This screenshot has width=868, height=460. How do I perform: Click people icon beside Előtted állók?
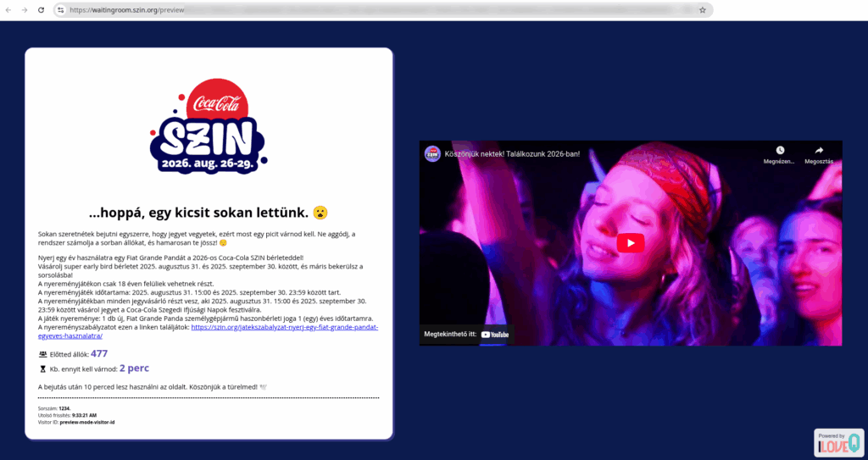(x=43, y=354)
